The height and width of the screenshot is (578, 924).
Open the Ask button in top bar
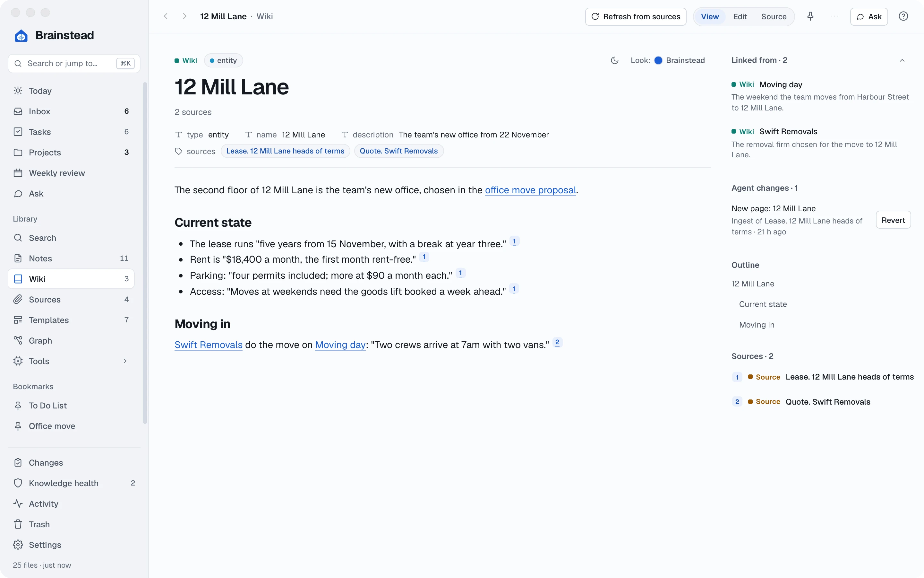coord(868,16)
